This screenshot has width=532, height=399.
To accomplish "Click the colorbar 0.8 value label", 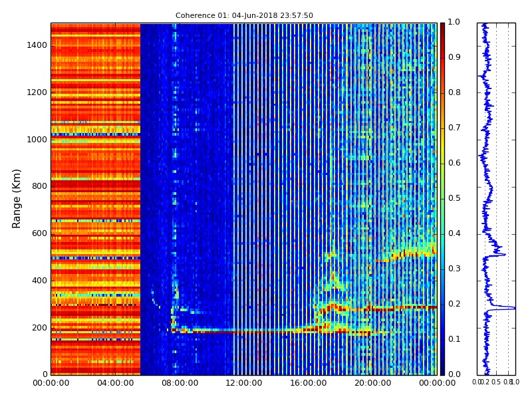I will point(454,92).
